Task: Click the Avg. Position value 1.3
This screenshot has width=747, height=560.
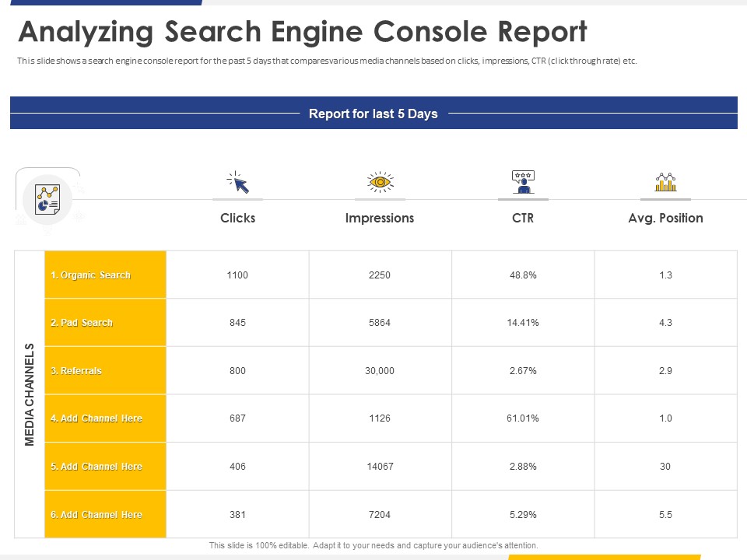Action: pyautogui.click(x=665, y=275)
